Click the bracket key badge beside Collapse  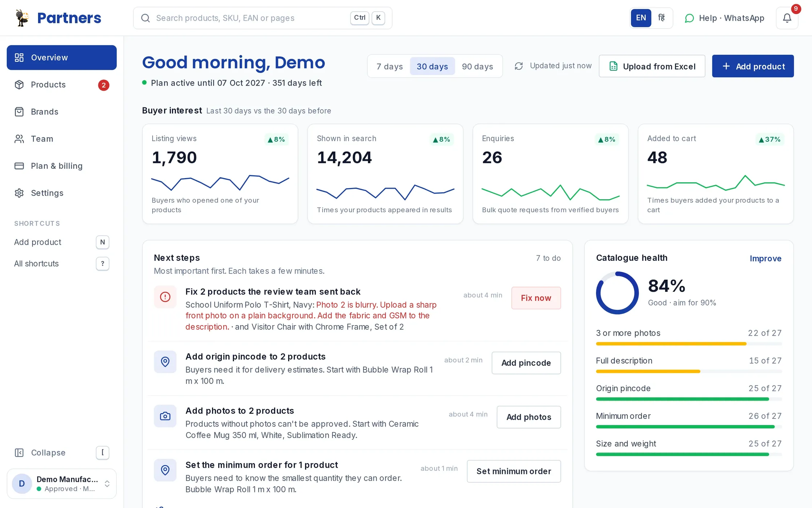point(103,452)
